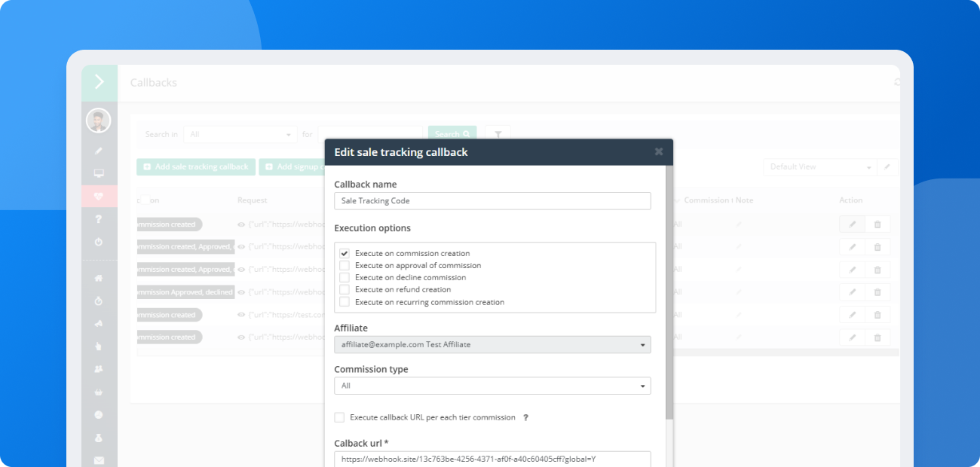
Task: Open the help question mark icon
Action: [x=99, y=219]
